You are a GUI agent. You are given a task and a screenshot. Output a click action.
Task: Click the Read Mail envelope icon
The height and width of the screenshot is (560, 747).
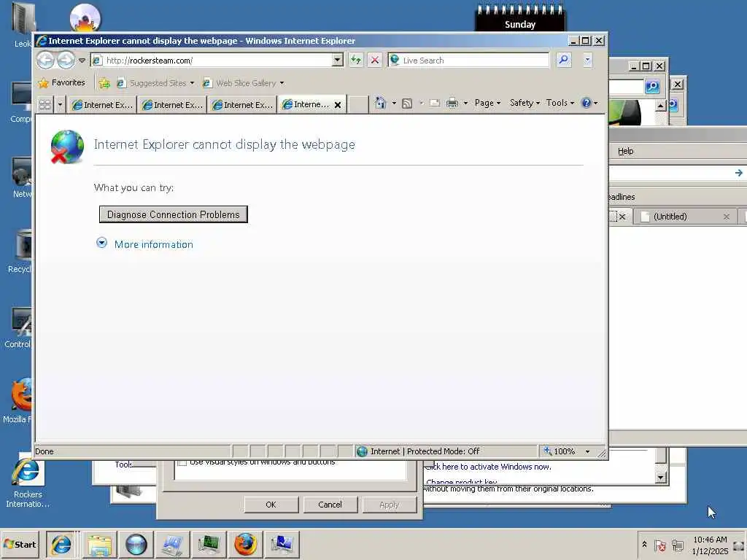435,103
